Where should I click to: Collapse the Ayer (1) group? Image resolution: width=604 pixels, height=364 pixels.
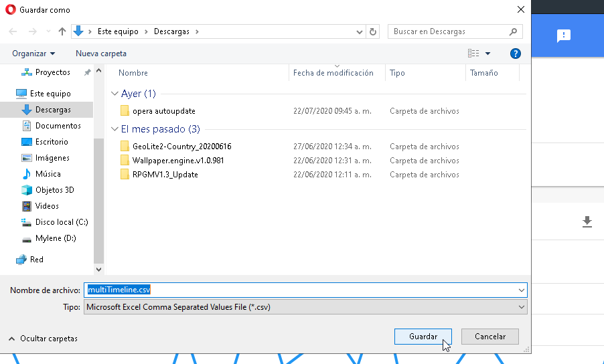[114, 94]
